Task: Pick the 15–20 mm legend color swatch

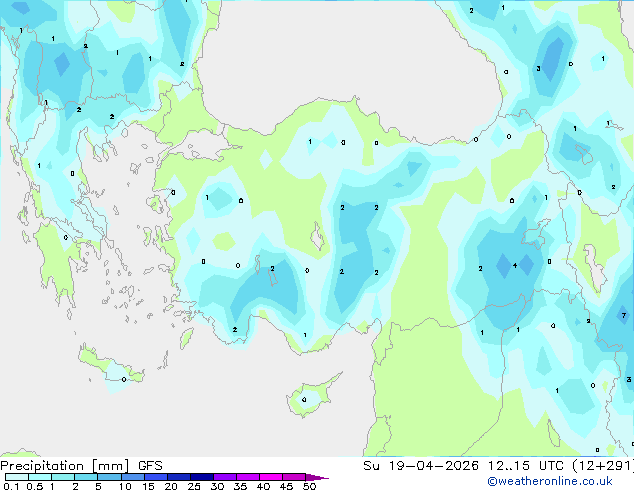Action: click(x=156, y=477)
